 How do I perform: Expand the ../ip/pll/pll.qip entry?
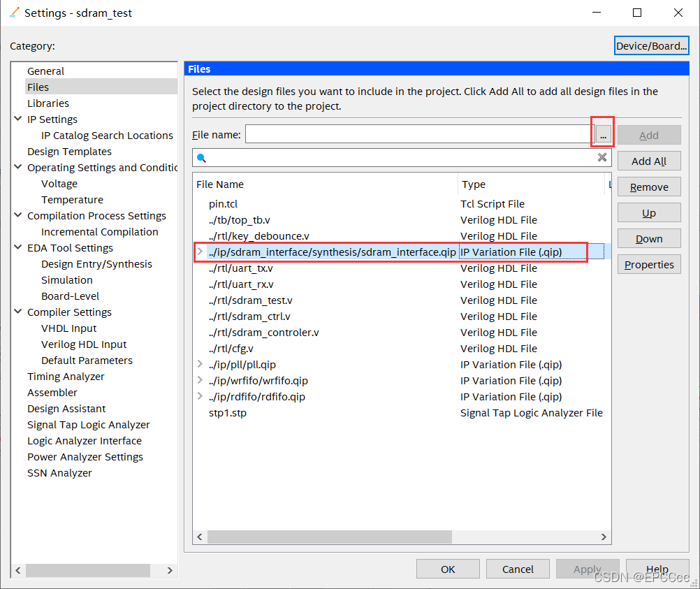(x=200, y=364)
